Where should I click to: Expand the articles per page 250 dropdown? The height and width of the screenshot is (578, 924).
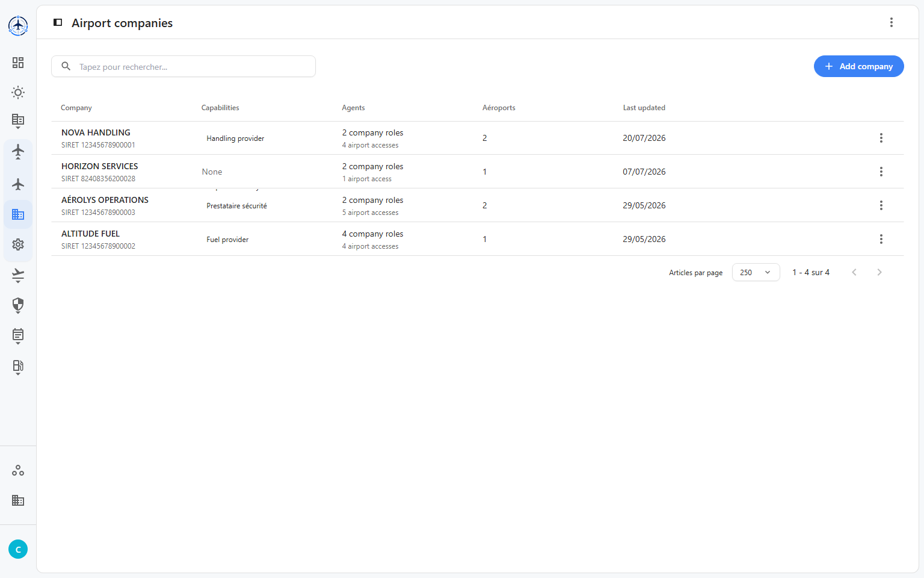pos(756,272)
